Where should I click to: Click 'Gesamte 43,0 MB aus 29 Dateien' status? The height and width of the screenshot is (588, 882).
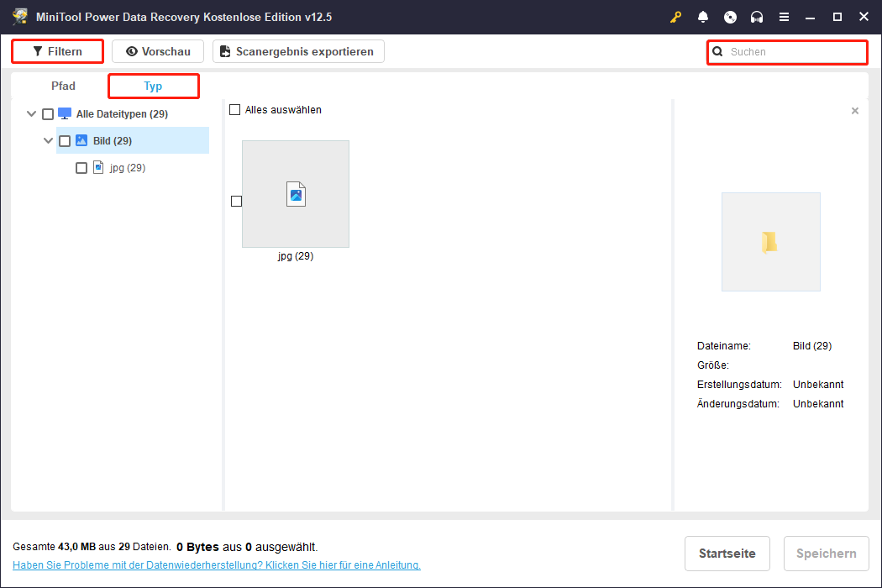(92, 546)
